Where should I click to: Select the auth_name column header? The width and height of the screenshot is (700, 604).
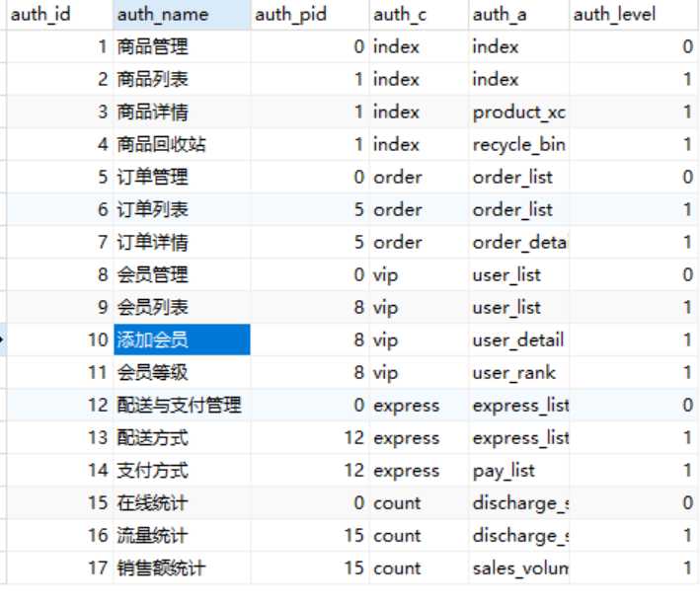pos(182,15)
